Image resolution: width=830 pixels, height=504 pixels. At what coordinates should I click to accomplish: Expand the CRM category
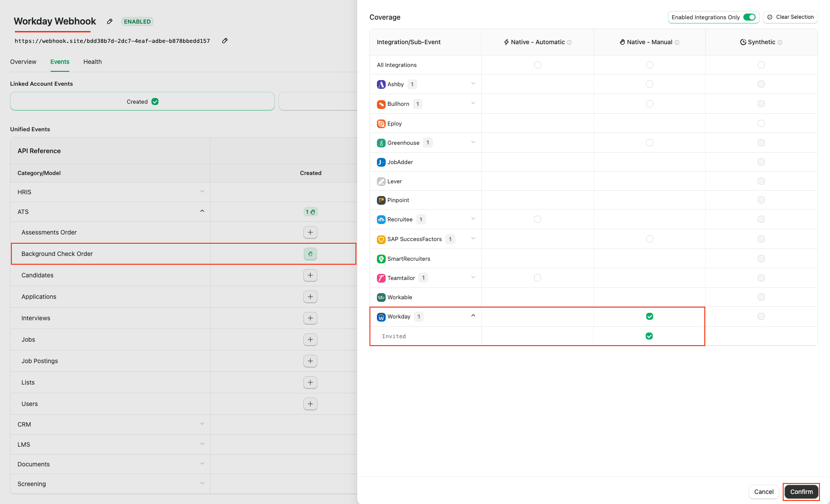point(202,423)
